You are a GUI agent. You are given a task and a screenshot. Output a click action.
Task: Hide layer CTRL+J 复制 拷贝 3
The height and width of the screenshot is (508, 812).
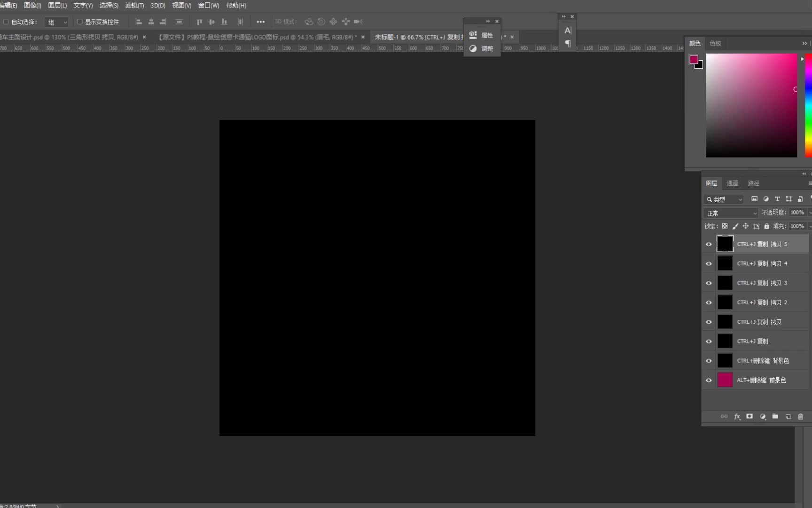point(709,283)
